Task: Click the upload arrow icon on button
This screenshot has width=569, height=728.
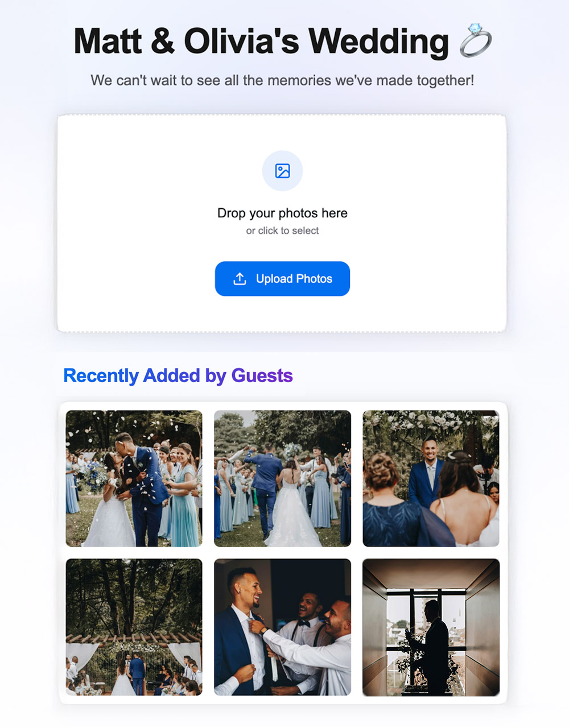Action: click(240, 279)
